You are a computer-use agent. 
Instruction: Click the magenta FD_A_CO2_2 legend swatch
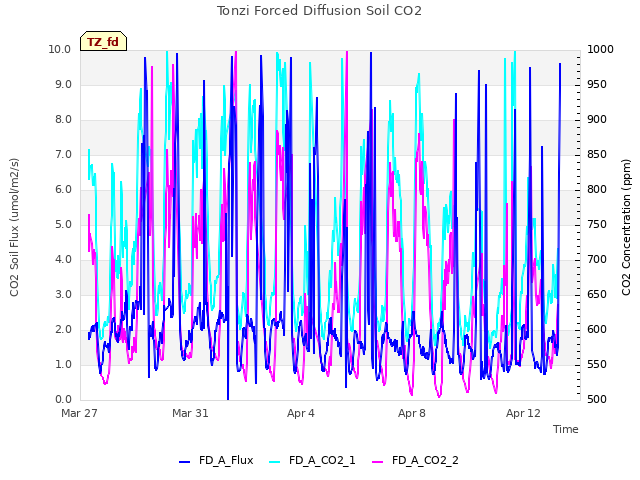pos(378,462)
